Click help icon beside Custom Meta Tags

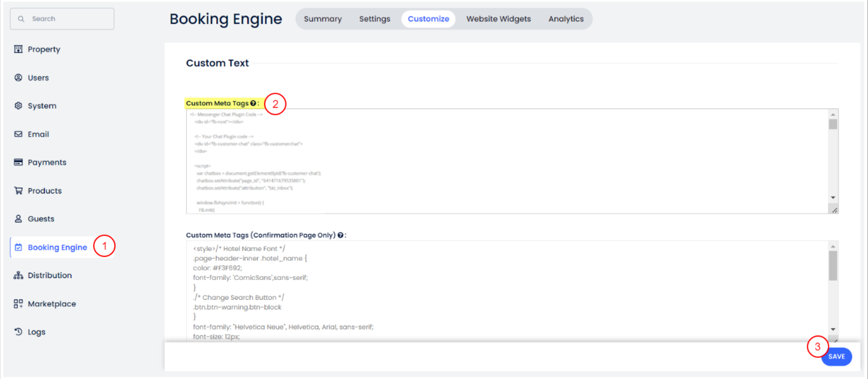click(x=253, y=103)
